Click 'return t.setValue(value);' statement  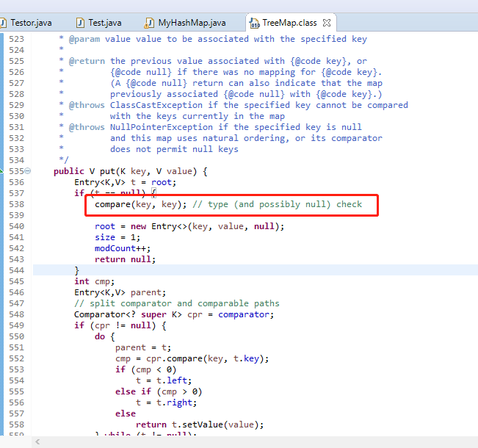pyautogui.click(x=200, y=424)
